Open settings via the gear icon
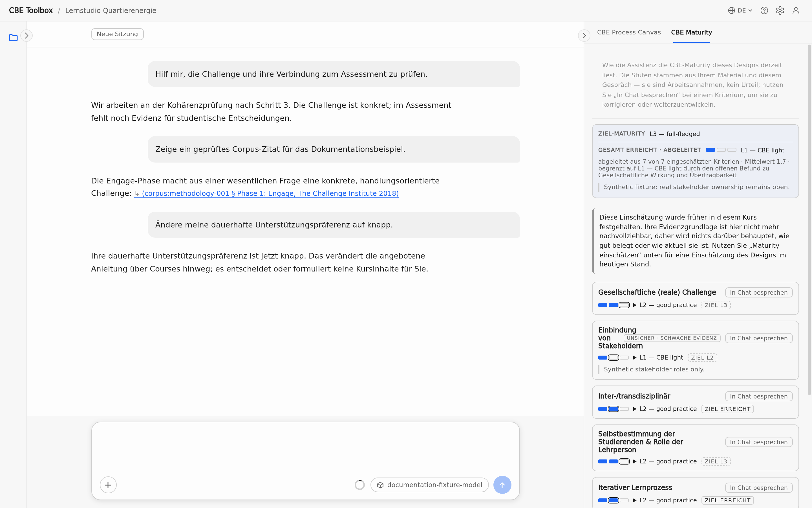Image resolution: width=812 pixels, height=508 pixels. point(780,10)
